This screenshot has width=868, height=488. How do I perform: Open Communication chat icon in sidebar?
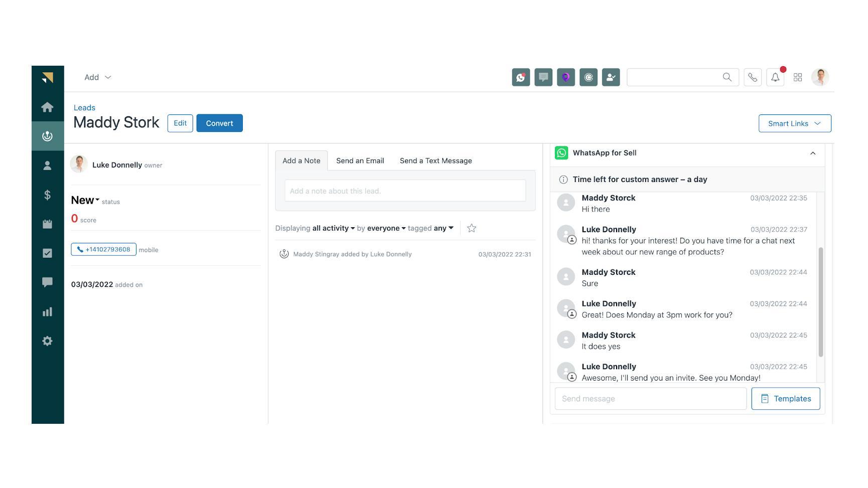tap(47, 282)
